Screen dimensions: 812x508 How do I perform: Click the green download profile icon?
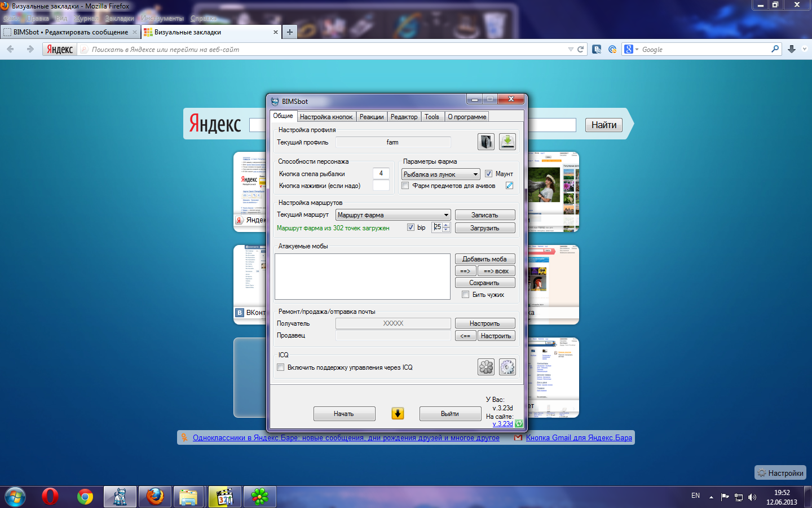pos(507,142)
